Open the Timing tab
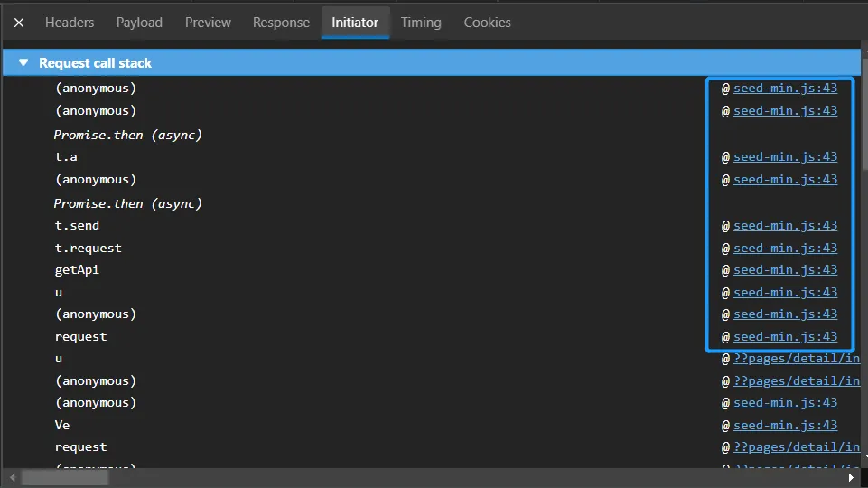868x488 pixels. tap(421, 23)
